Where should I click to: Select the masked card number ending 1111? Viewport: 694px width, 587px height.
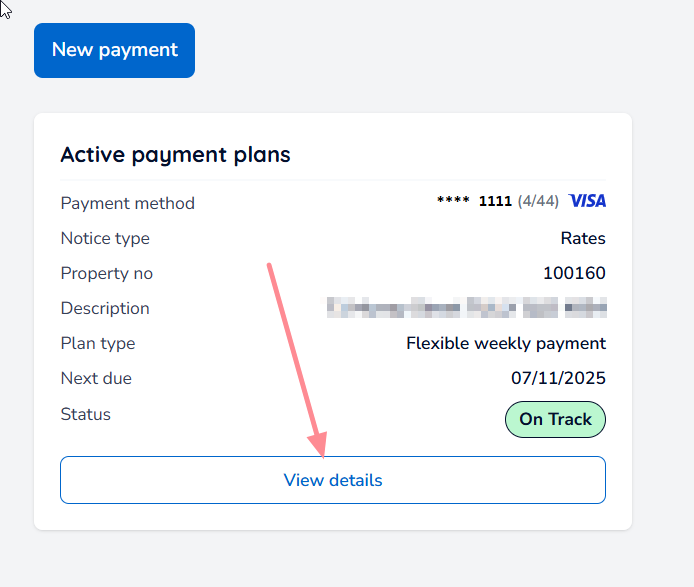tap(474, 201)
